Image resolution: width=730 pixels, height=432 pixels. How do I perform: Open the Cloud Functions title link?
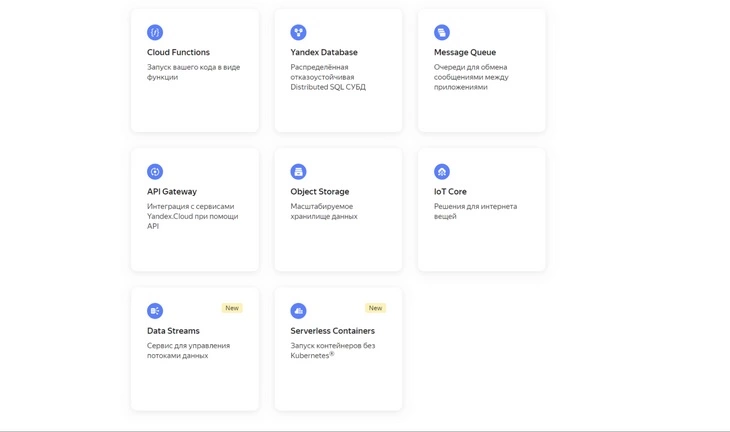178,52
